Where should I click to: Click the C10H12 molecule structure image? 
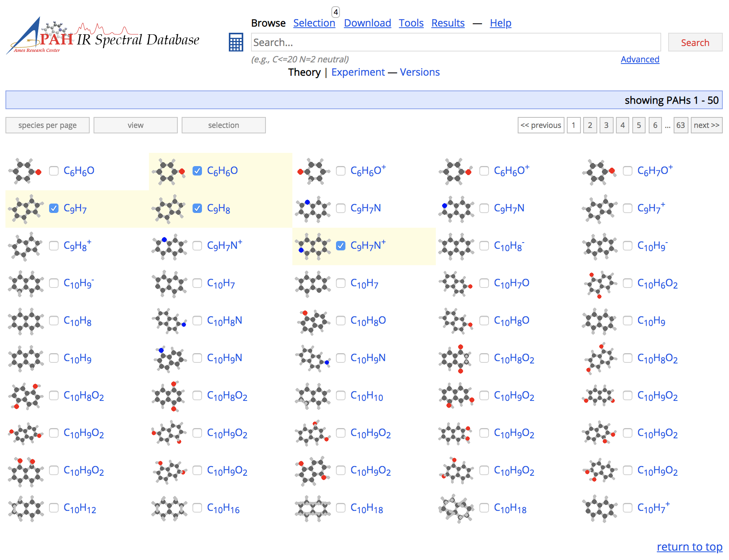point(26,508)
